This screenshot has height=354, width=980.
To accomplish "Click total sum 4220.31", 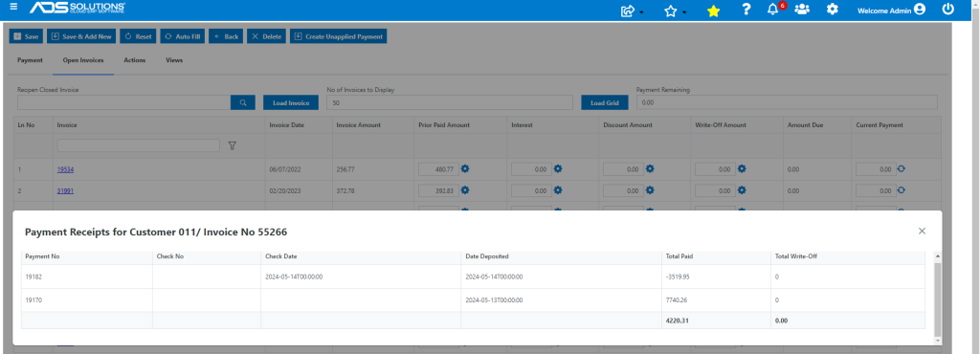I will coord(679,321).
